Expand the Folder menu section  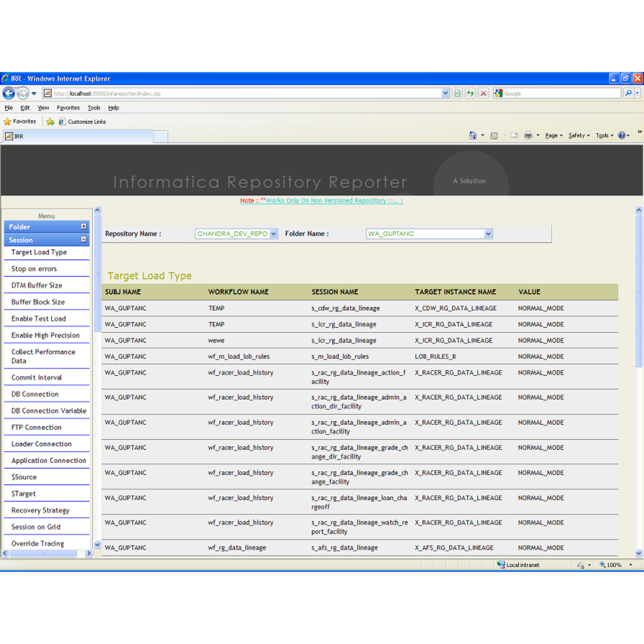coord(83,226)
